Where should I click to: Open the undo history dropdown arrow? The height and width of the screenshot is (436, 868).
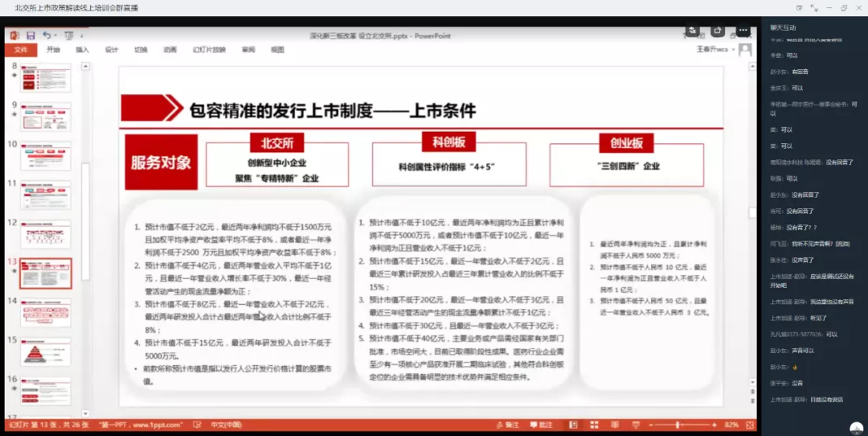tap(55, 36)
